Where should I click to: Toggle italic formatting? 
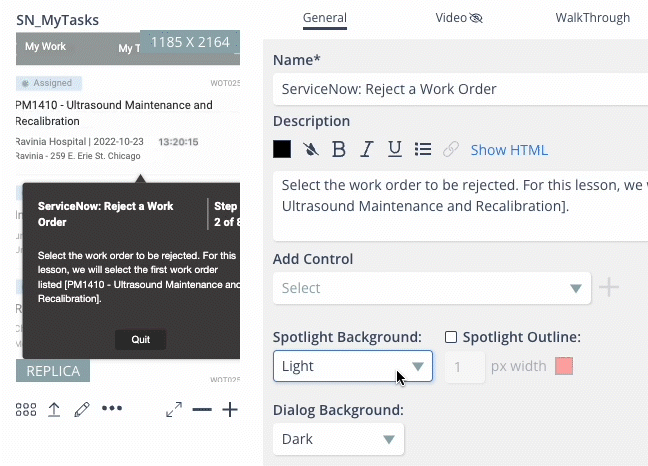367,149
